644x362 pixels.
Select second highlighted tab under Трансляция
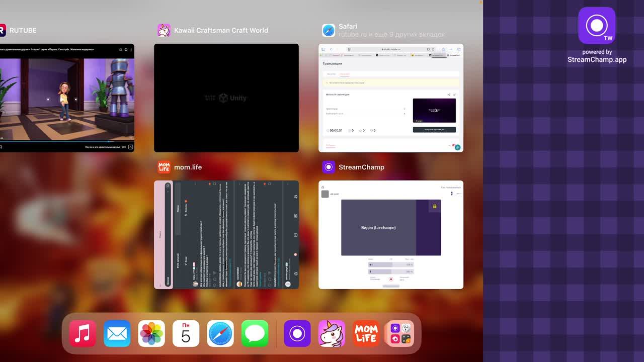[x=345, y=74]
